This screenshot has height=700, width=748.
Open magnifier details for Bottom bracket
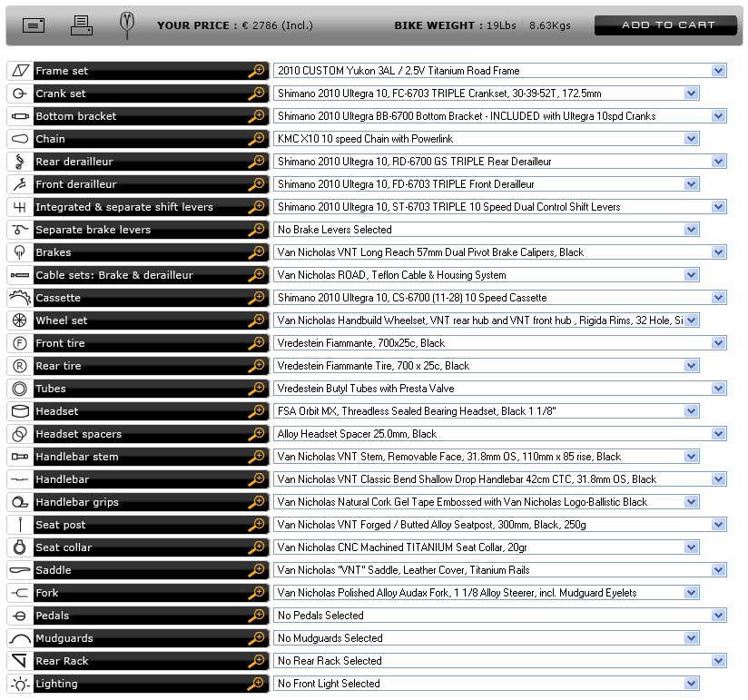click(257, 116)
